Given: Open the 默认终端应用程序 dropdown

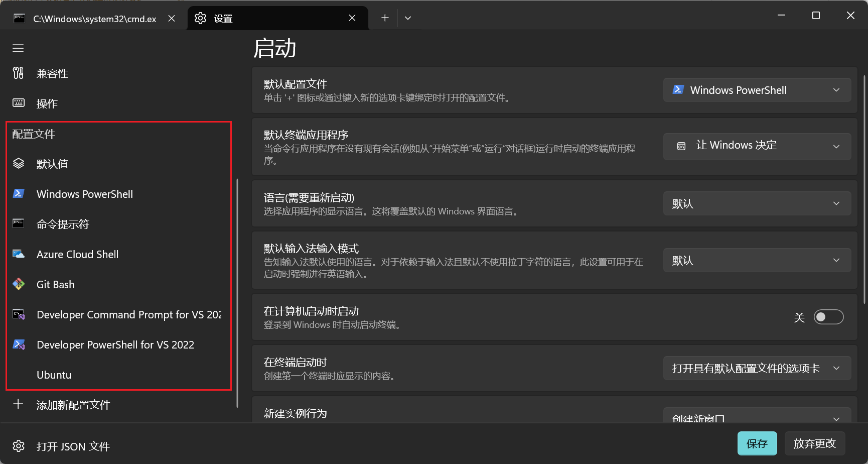Looking at the screenshot, I should tap(757, 146).
